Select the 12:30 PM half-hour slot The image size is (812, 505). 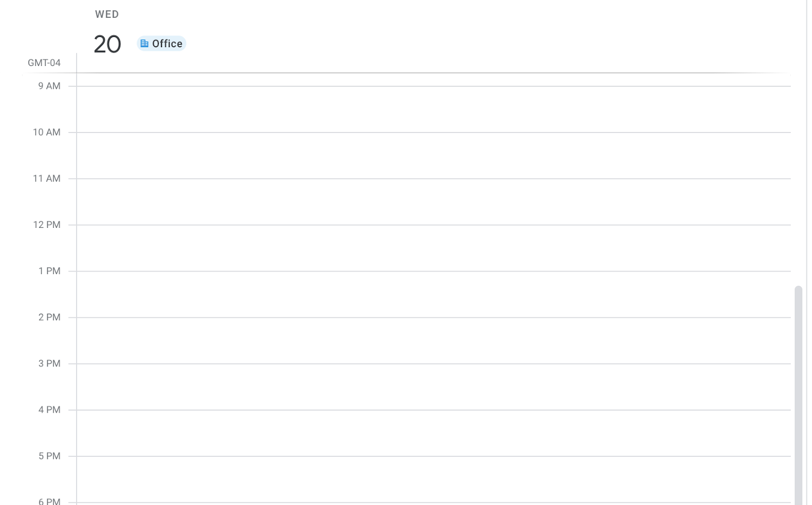pos(433,259)
